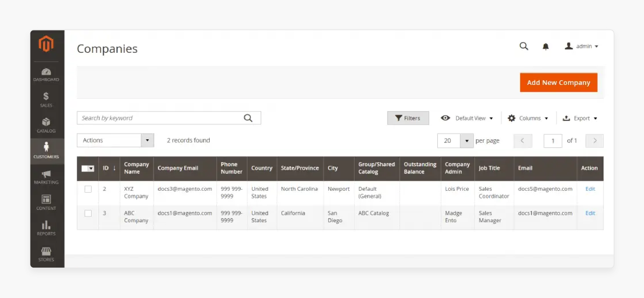Toggle the select-all header checkbox

tap(85, 168)
